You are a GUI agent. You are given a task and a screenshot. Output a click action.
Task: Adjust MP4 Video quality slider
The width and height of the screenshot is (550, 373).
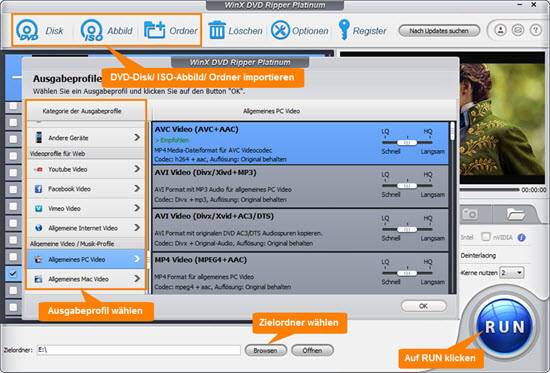407,273
